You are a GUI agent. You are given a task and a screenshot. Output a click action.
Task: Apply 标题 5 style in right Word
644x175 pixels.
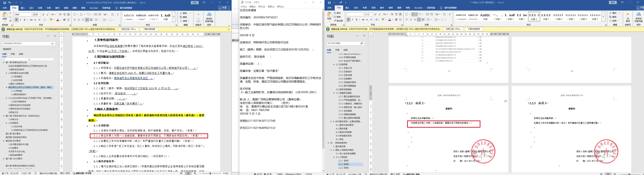[546, 16]
